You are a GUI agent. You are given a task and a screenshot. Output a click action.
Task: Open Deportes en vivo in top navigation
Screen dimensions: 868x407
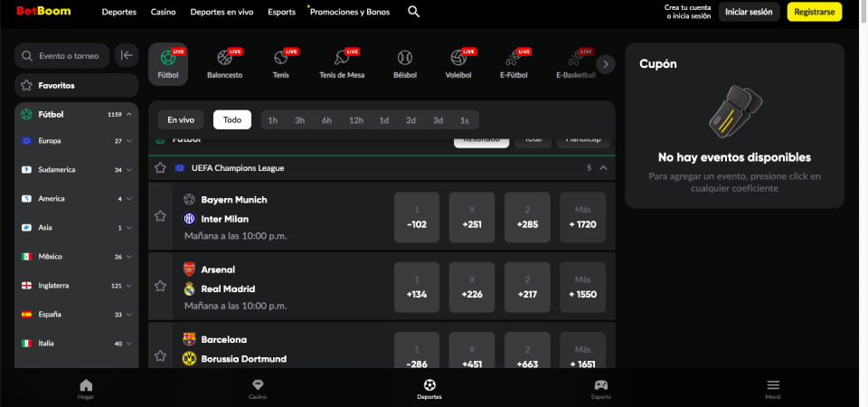(222, 12)
